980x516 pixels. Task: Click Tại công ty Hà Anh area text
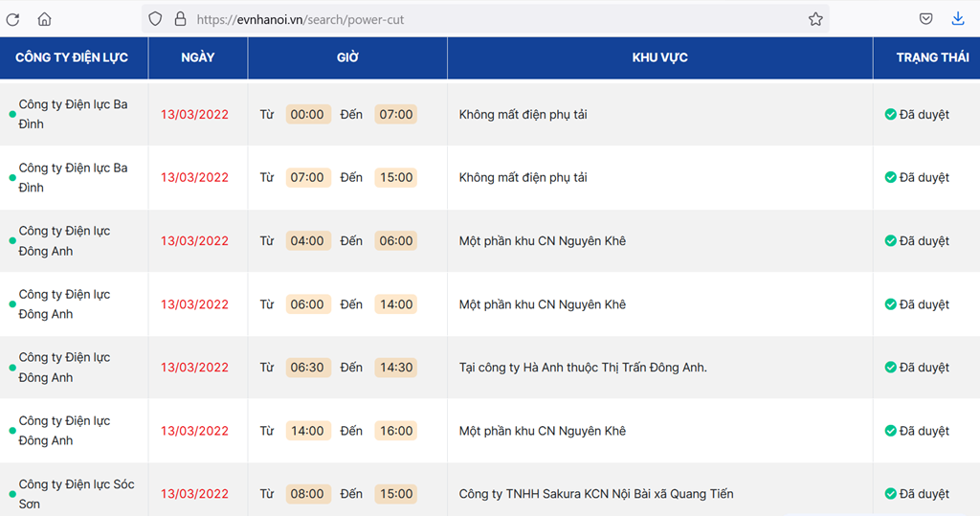(x=583, y=368)
